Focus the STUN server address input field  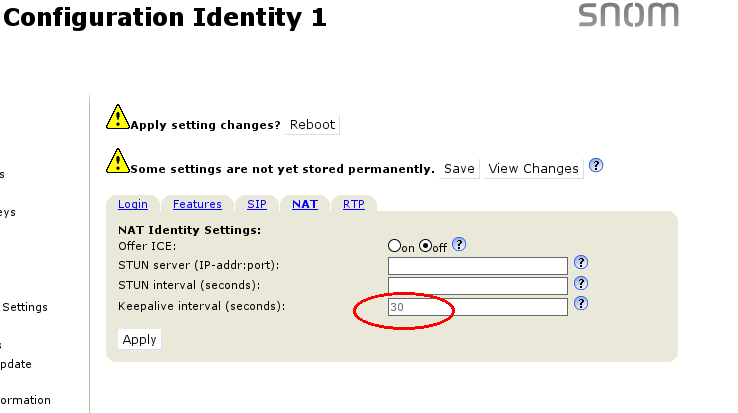(477, 265)
